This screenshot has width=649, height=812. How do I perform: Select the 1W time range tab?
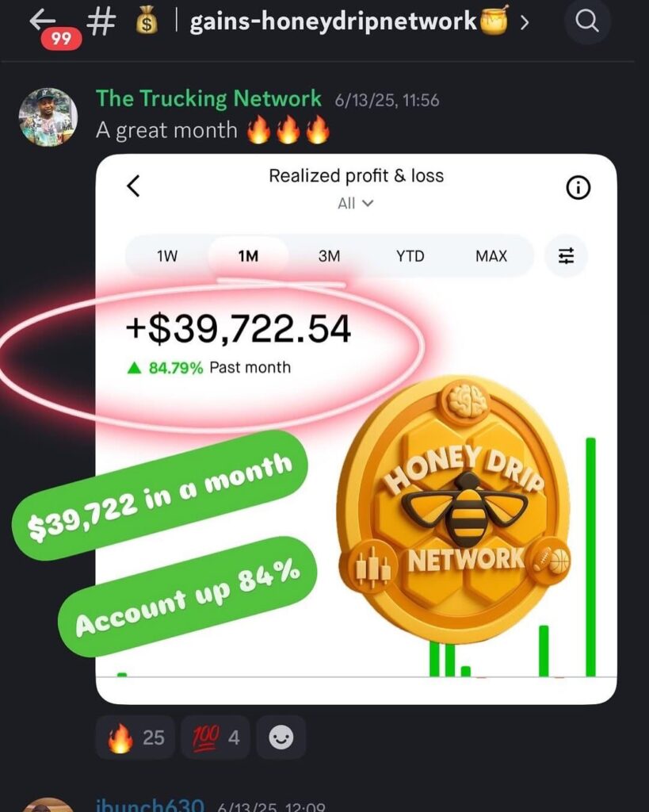[x=166, y=256]
